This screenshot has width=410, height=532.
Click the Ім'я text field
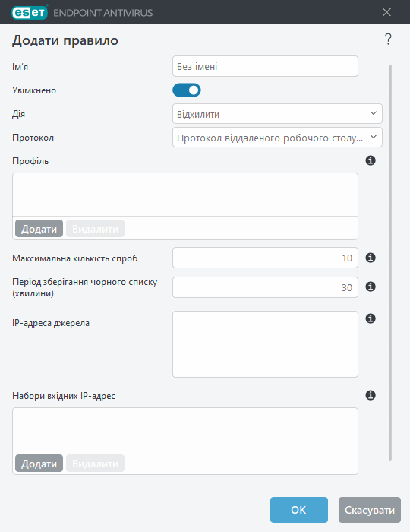[x=265, y=66]
